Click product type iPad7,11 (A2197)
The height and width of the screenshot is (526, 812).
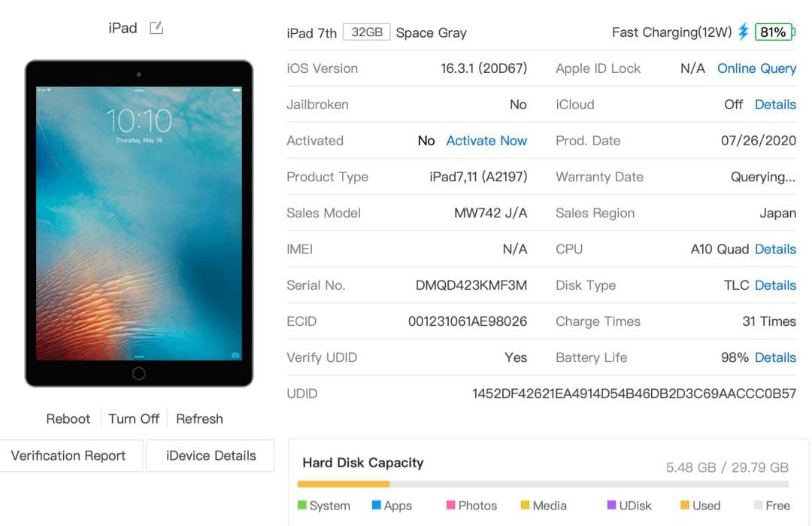[478, 178]
